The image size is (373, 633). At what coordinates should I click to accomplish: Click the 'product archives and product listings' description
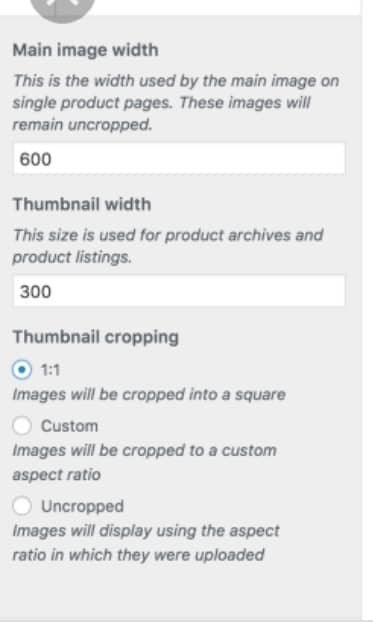[x=168, y=246]
